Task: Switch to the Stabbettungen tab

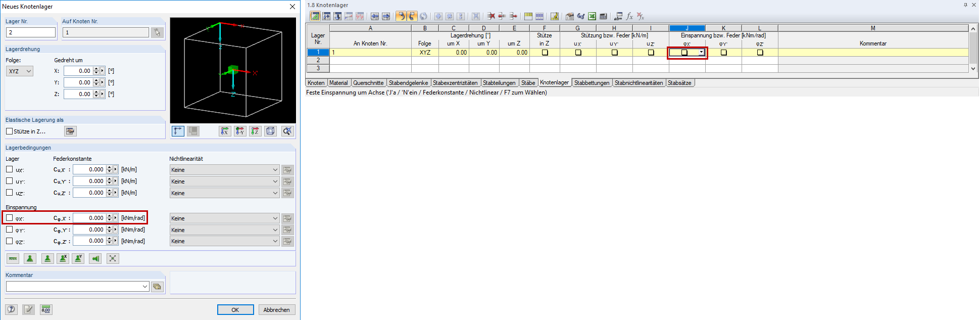Action: (592, 83)
